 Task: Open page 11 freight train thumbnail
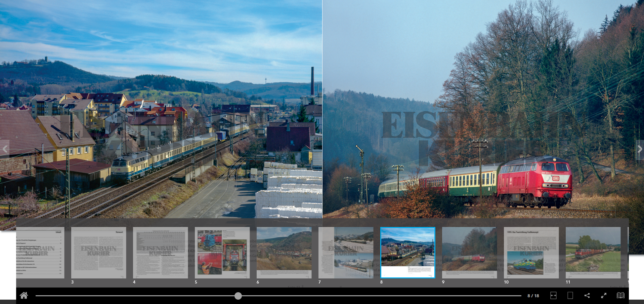(593, 253)
